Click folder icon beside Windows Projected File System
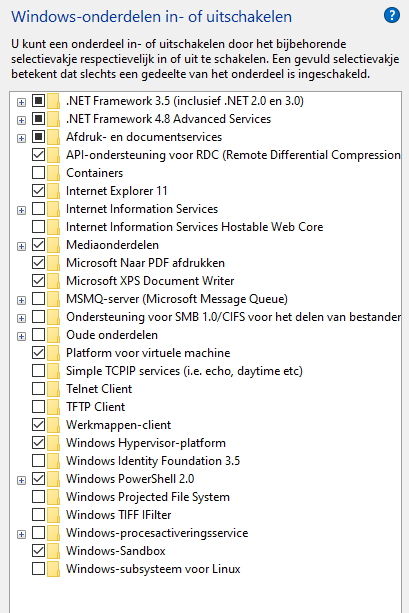 pyautogui.click(x=54, y=496)
